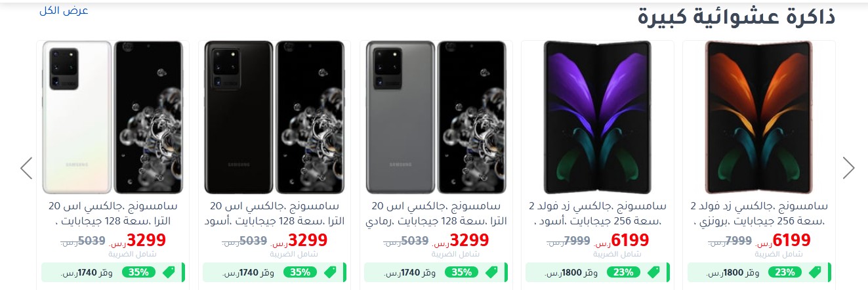Viewport: 868px width, 290px height.
Task: Click discount tag icon on grey S20 Ultra
Action: click(x=492, y=272)
